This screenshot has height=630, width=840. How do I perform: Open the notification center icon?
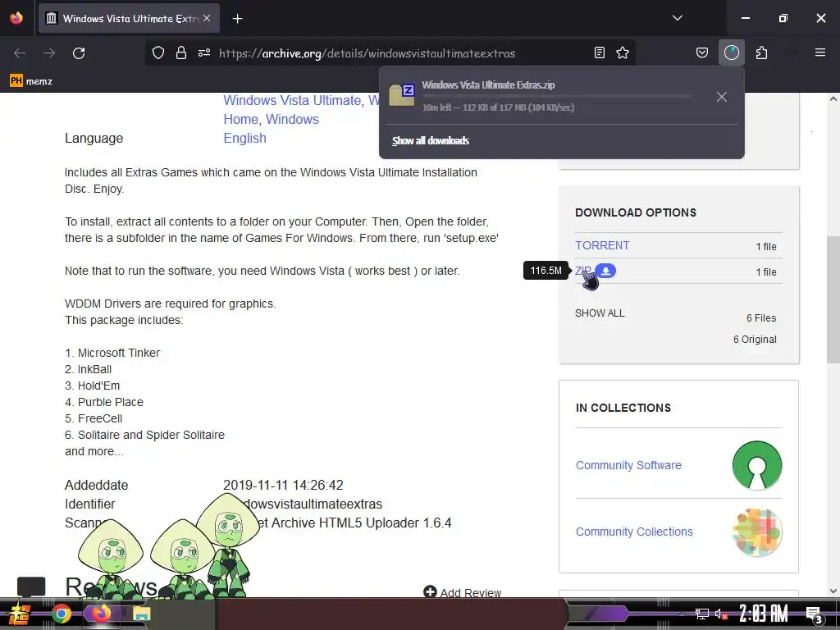click(x=815, y=615)
